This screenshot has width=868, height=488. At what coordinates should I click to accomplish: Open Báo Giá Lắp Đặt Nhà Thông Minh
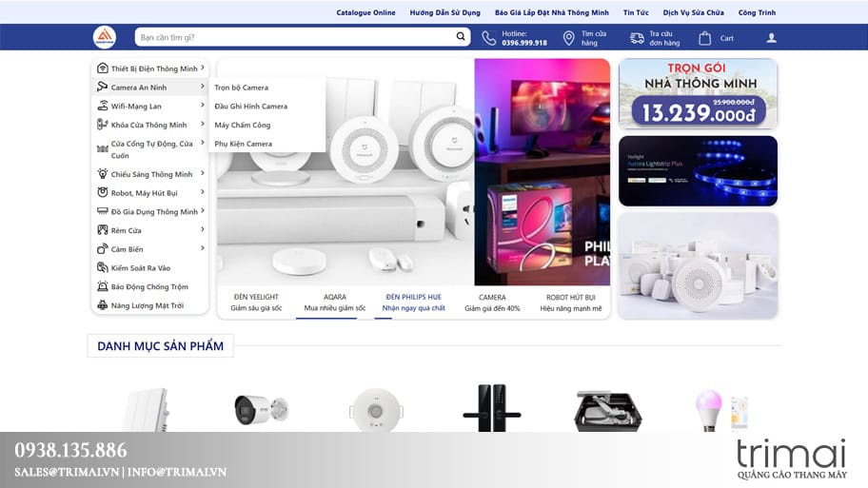pos(552,12)
